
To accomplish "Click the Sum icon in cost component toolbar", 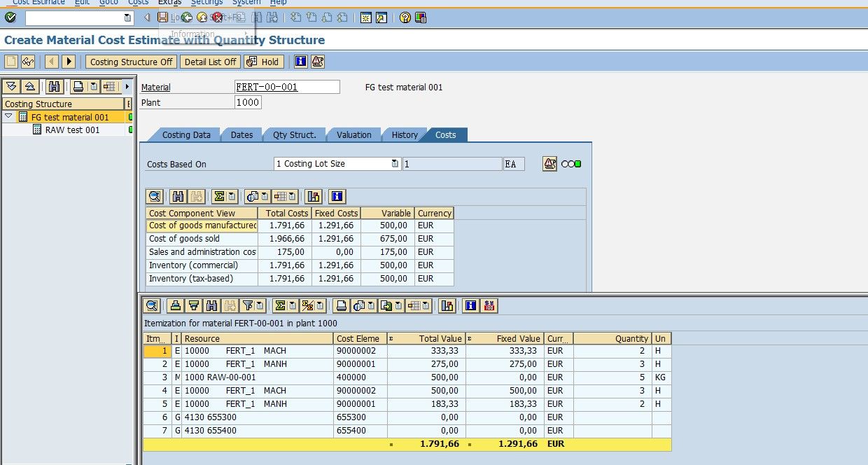I will click(x=219, y=197).
